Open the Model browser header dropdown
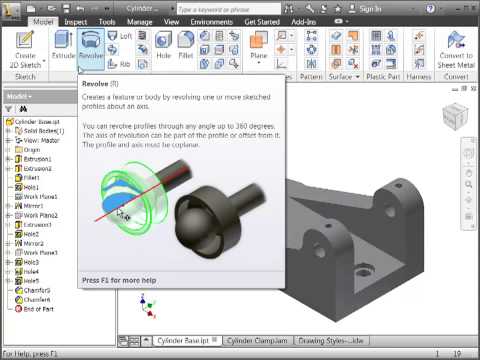 pos(19,96)
